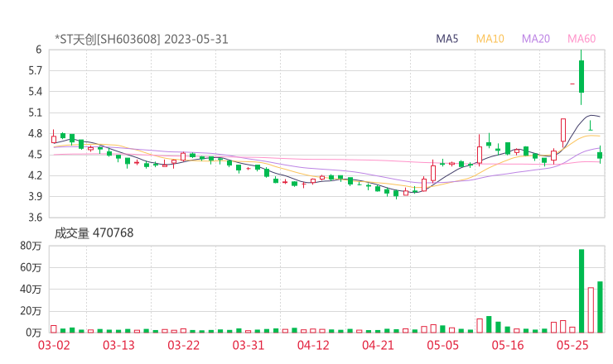The width and height of the screenshot is (613, 364).
Task: Click the price axis label 6
Action: (x=38, y=50)
